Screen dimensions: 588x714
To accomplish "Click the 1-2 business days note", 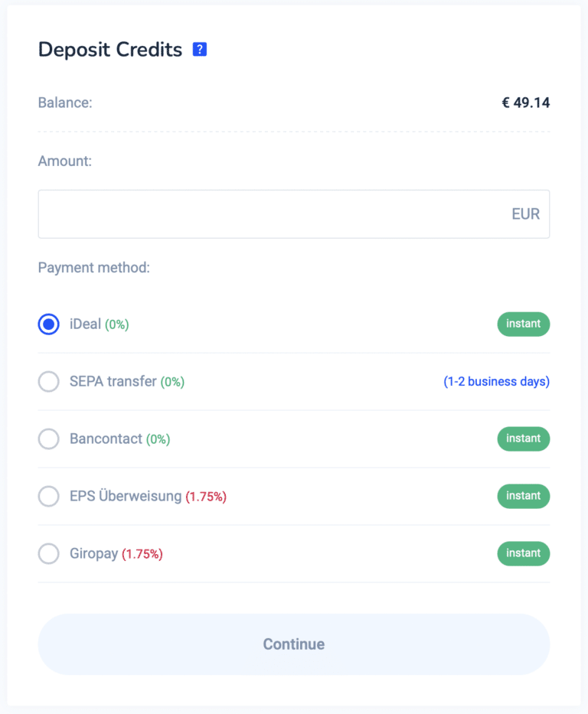I will point(496,382).
